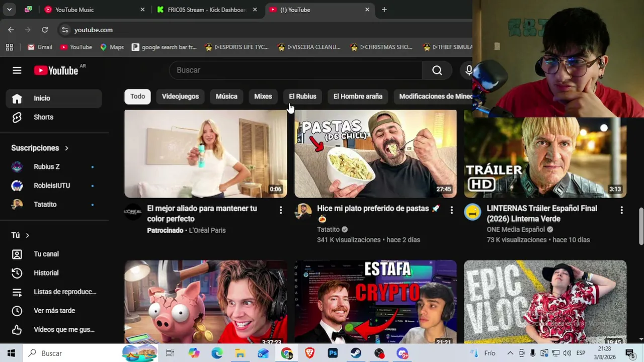
Task: Select the Música filter chip
Action: 226,97
